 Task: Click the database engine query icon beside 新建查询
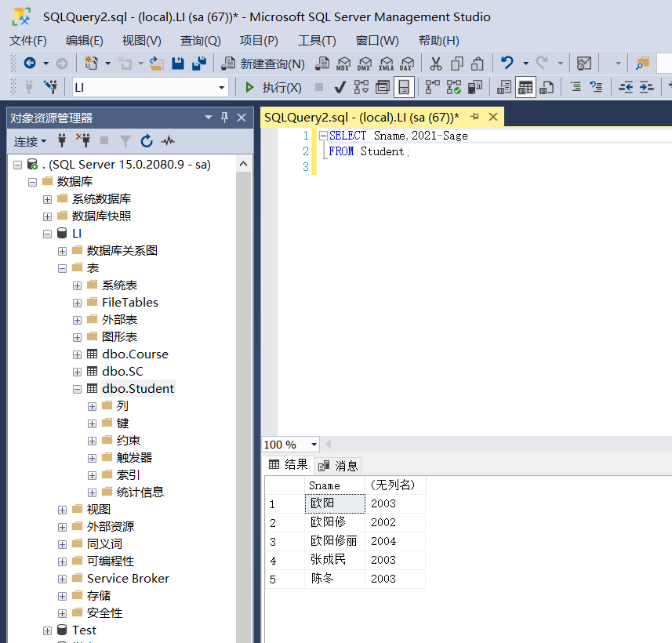322,64
